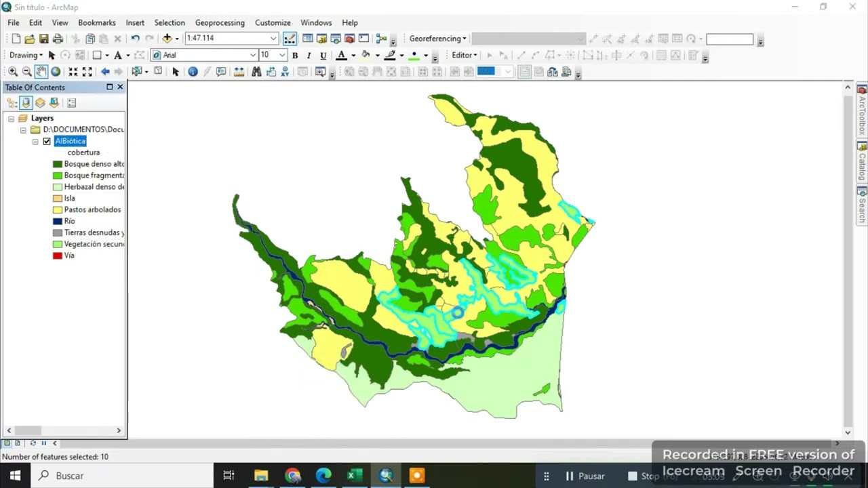Image resolution: width=868 pixels, height=488 pixels.
Task: Open the Georeferencing dropdown menu
Action: click(437, 39)
